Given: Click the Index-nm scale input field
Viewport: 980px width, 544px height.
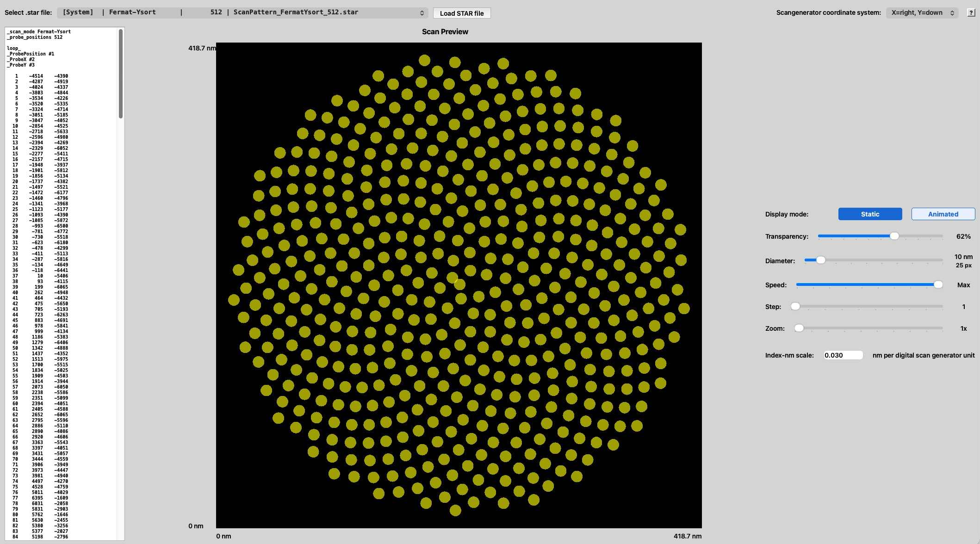Looking at the screenshot, I should pyautogui.click(x=843, y=355).
